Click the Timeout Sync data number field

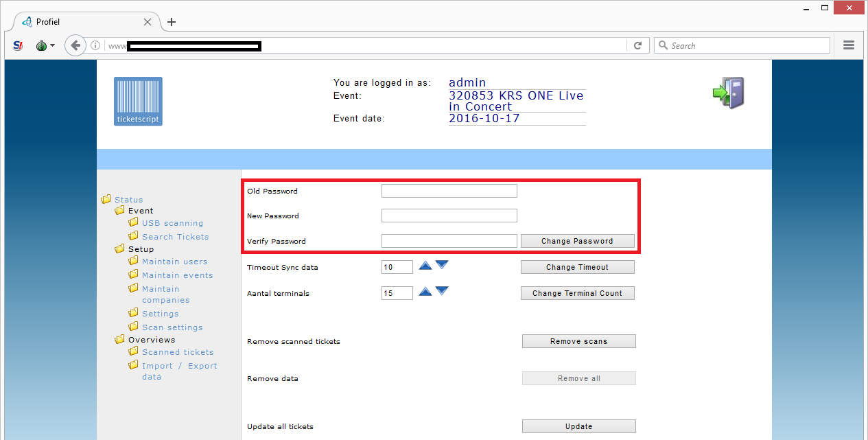[x=397, y=267]
